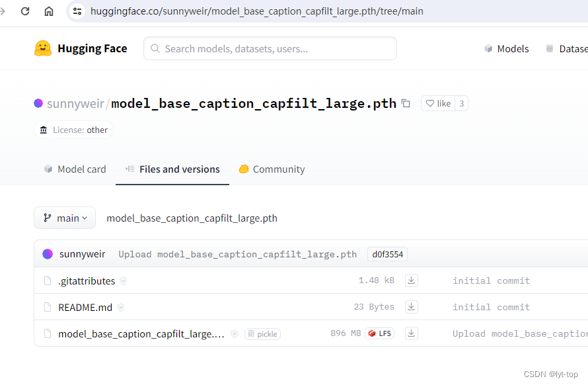Click the site info icon in the address bar

click(x=77, y=11)
